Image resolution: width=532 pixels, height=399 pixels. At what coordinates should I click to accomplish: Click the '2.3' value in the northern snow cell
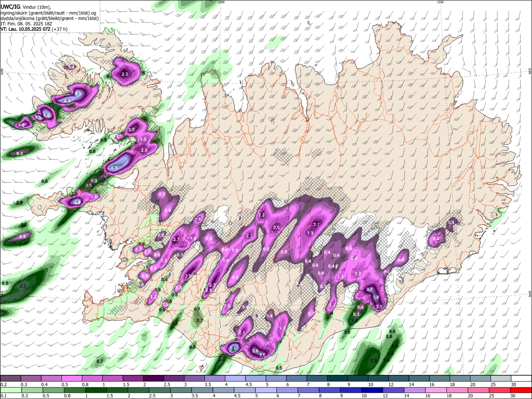pyautogui.click(x=124, y=74)
